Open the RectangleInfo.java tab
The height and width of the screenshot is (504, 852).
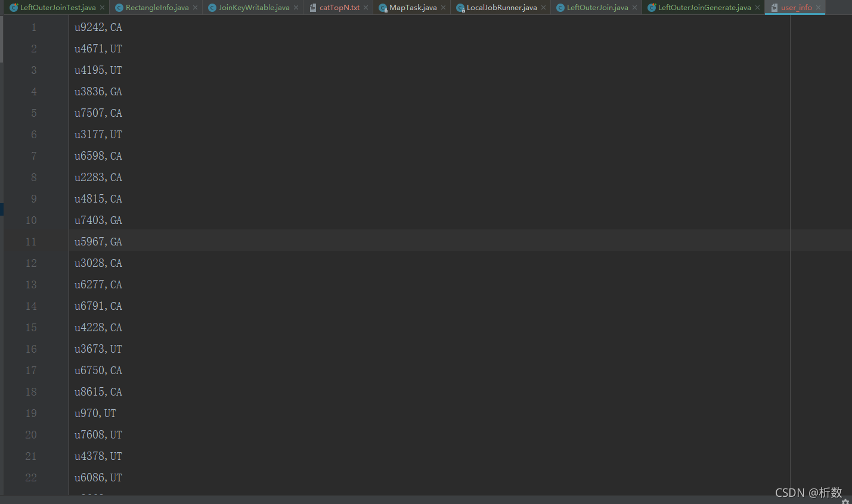pos(157,8)
